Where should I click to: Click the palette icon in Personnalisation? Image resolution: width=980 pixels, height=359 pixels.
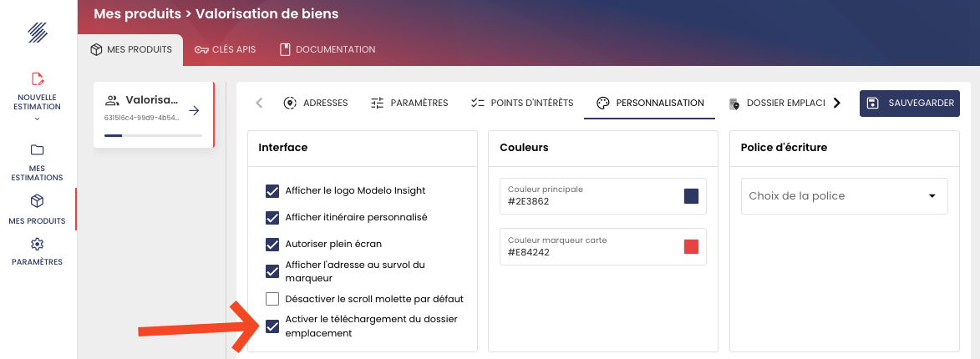click(x=602, y=104)
